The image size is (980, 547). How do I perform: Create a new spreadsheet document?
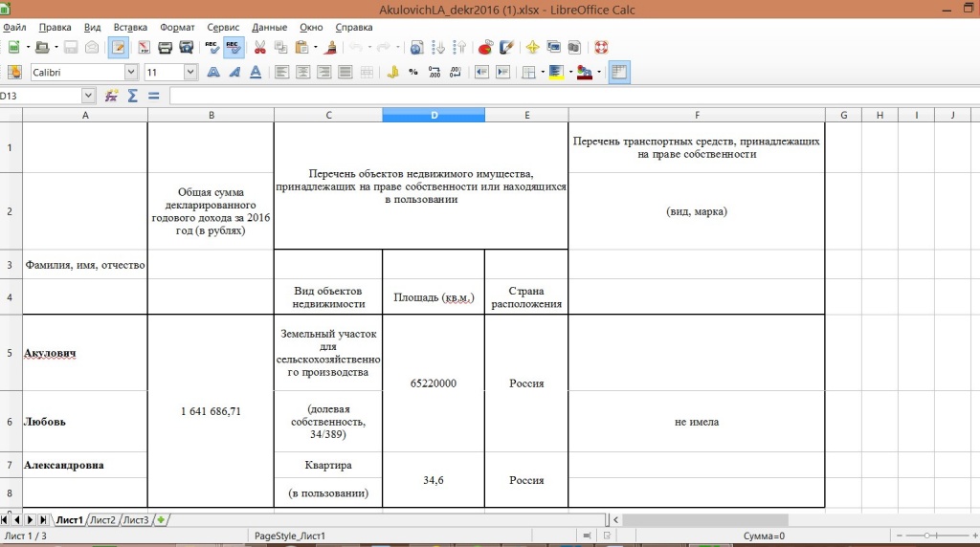tap(13, 48)
